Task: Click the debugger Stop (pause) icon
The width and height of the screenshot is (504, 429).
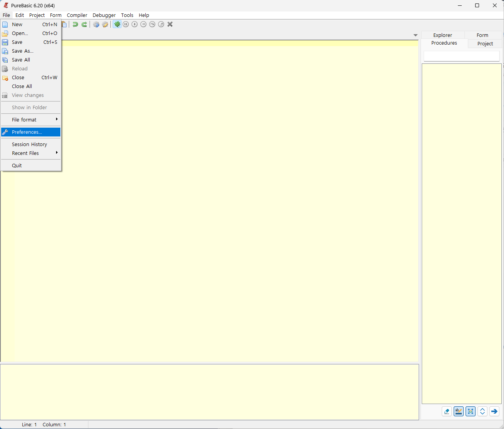Action: [x=126, y=24]
